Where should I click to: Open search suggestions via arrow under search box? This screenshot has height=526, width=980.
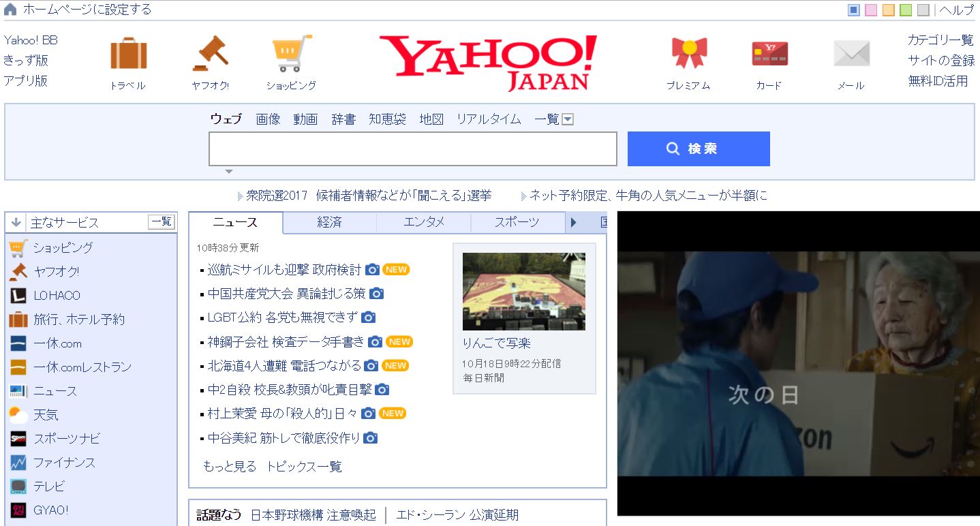point(229,171)
